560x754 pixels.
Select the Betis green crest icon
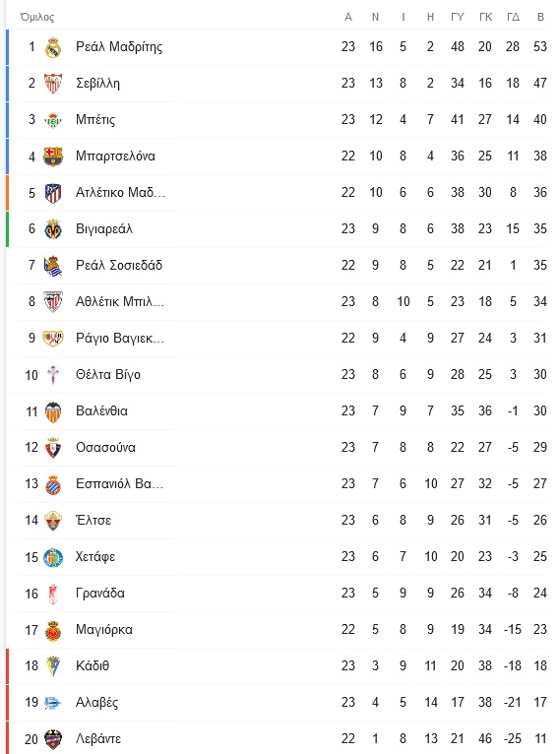pyautogui.click(x=53, y=120)
